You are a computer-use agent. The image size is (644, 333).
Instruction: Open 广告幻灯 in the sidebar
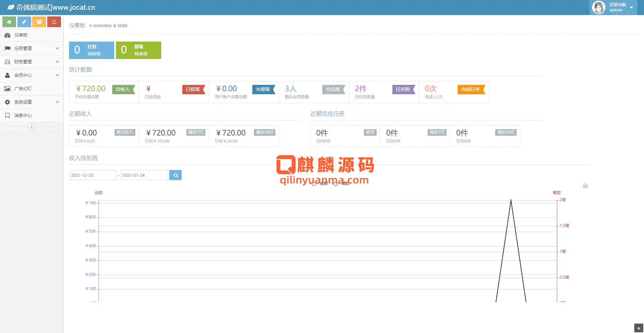23,89
